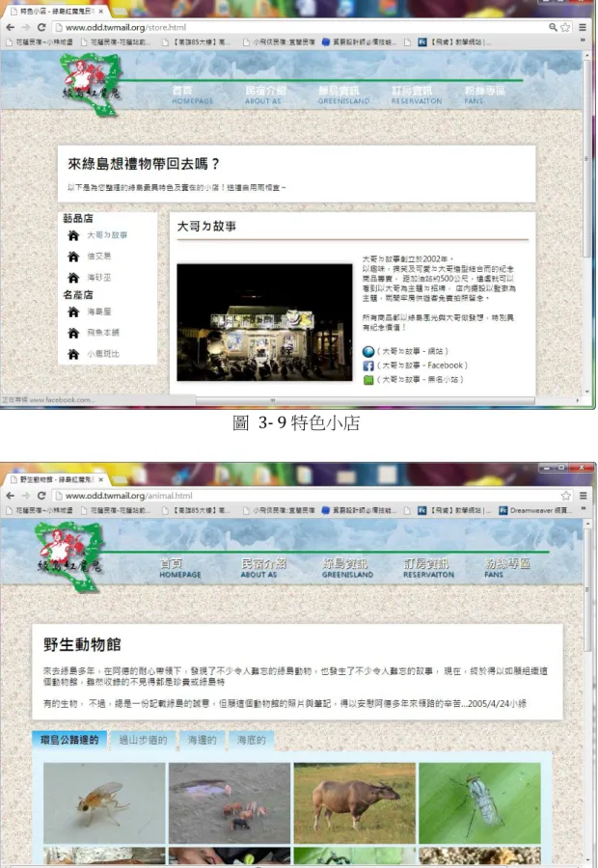Open the Chrome menu in the animal.html window
Screen dimensions: 598x868
point(583,496)
